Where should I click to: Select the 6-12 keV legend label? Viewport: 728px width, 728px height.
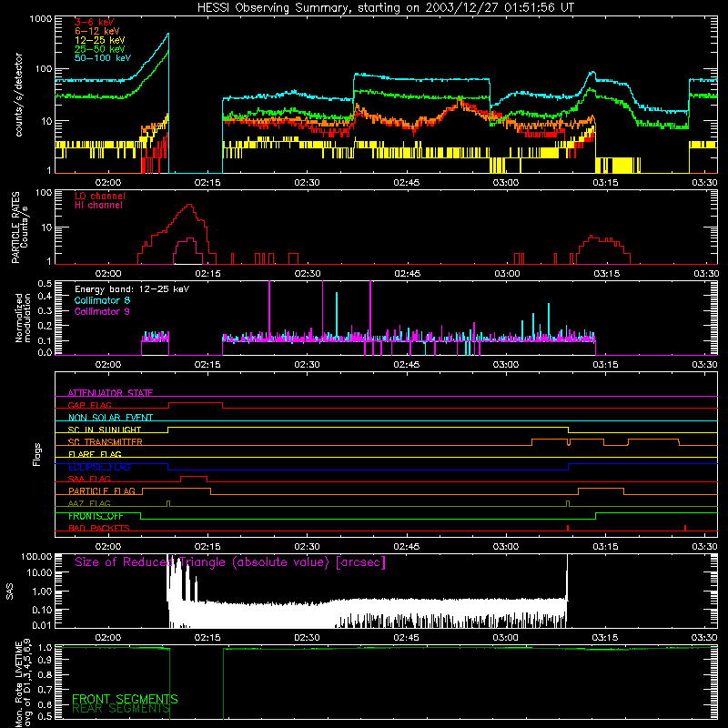tap(97, 31)
